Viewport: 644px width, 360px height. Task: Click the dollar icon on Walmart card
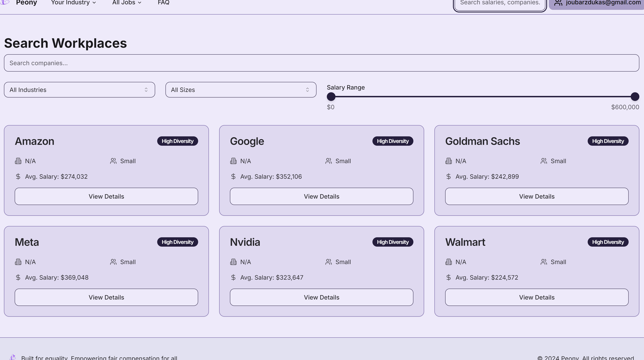coord(448,277)
